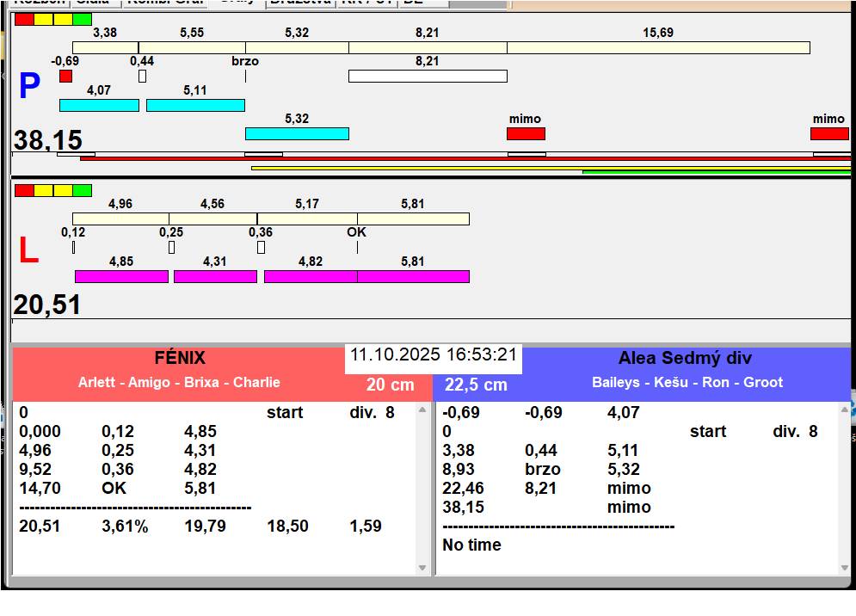The image size is (856, 616).
Task: Click the 15,69 segment bar in lane P
Action: [x=658, y=47]
